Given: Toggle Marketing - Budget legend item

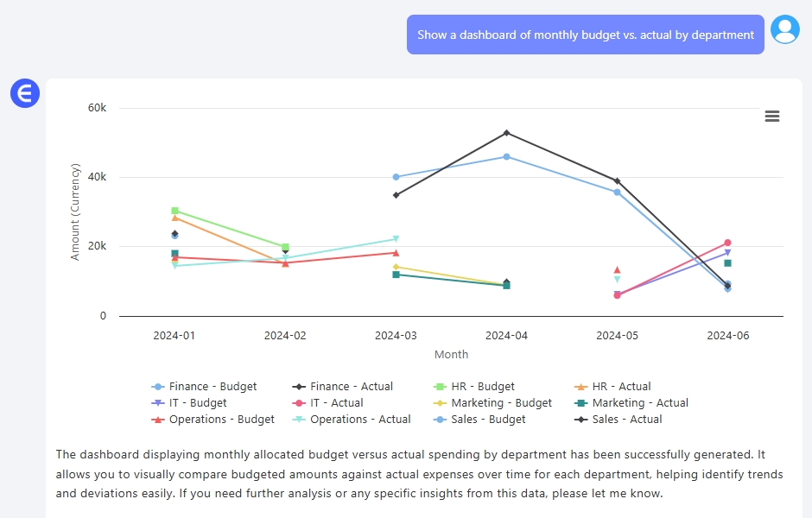Looking at the screenshot, I should [x=492, y=403].
